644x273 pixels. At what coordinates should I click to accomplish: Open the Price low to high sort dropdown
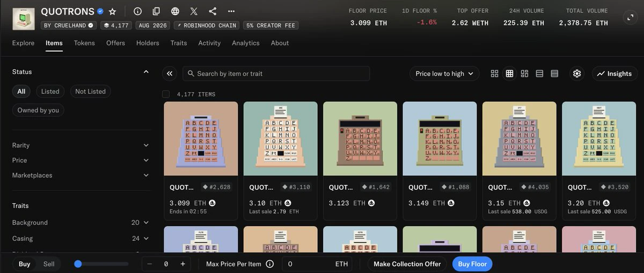pos(444,73)
